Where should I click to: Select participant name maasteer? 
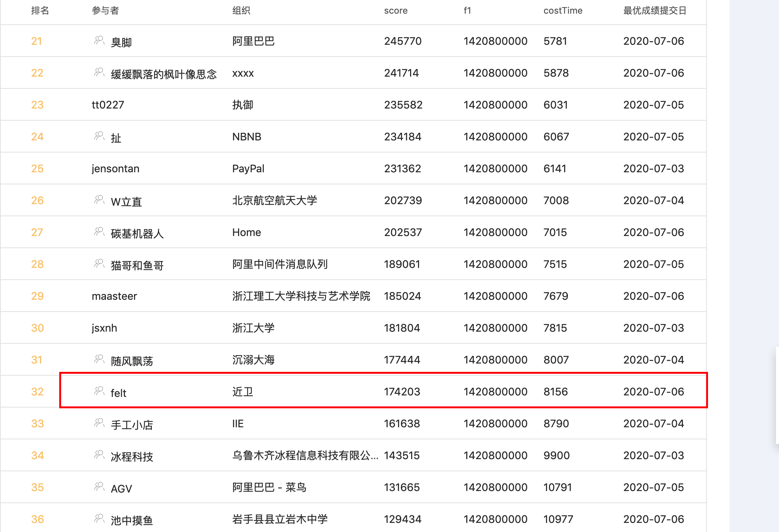click(115, 296)
